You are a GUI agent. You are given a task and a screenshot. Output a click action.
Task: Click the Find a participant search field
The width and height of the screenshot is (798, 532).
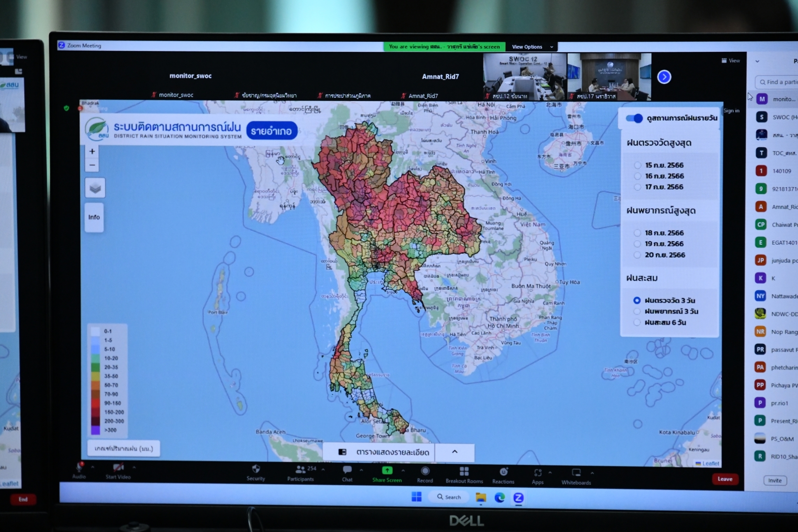[776, 82]
